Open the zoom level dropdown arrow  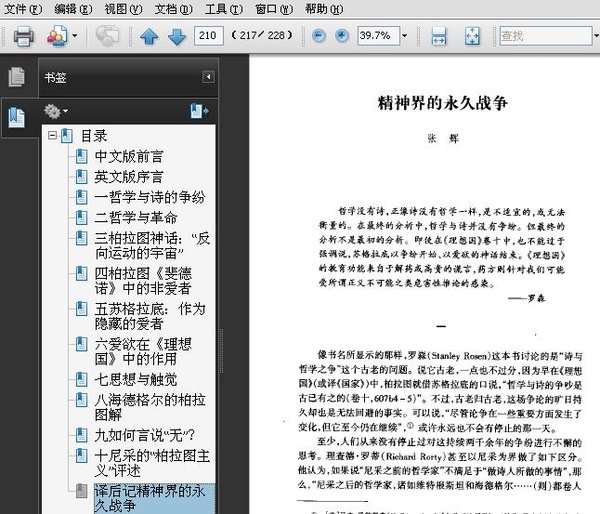pyautogui.click(x=404, y=36)
